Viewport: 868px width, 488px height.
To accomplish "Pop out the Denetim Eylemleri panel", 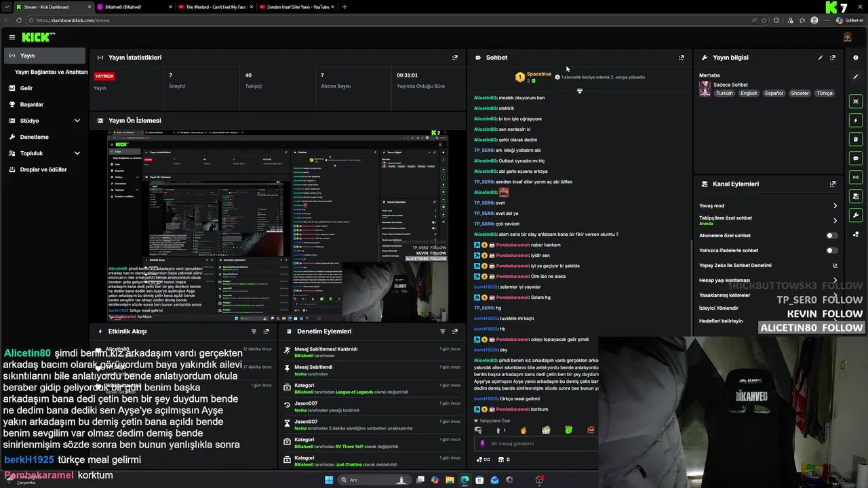I will [455, 331].
